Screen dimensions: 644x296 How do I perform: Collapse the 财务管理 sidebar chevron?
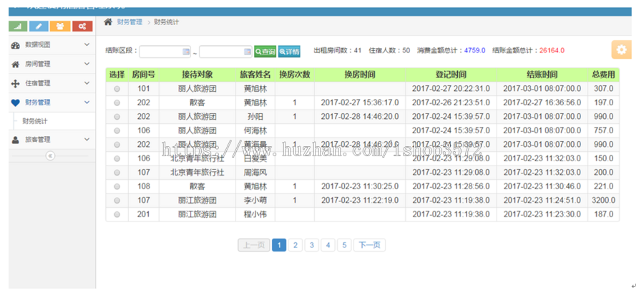[x=87, y=102]
